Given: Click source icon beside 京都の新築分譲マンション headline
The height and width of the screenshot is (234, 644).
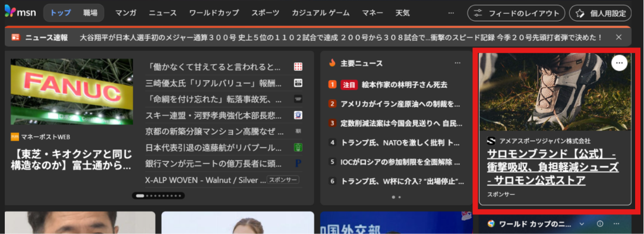Looking at the screenshot, I should (x=298, y=131).
